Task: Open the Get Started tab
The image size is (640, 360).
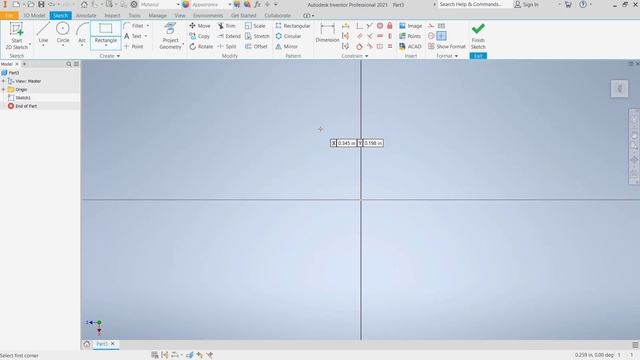Action: pos(243,16)
